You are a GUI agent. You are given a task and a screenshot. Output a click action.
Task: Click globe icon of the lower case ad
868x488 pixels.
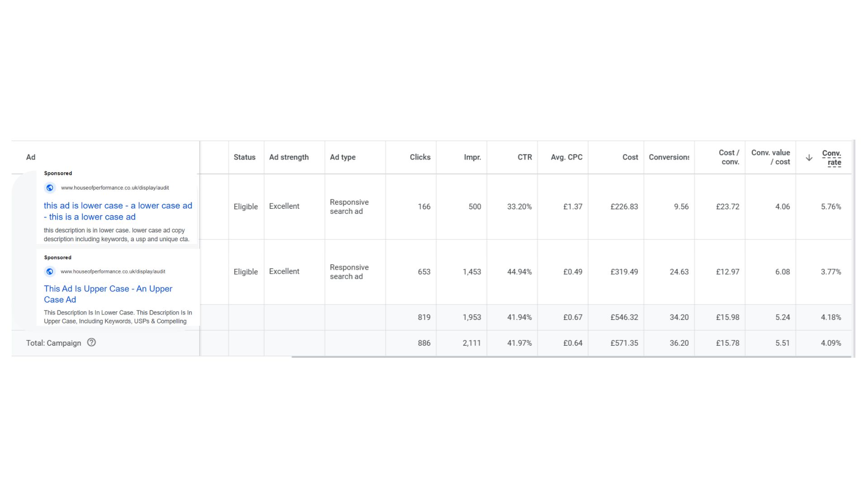pyautogui.click(x=50, y=188)
